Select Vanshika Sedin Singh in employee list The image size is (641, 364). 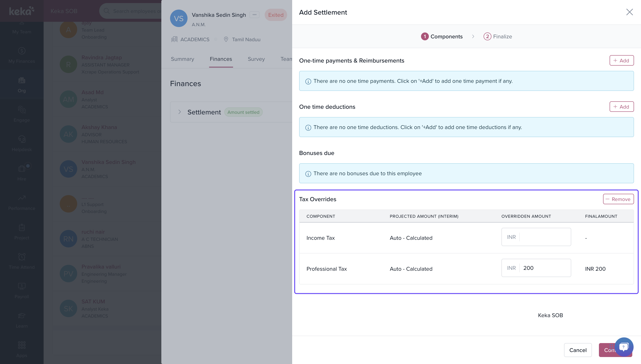pyautogui.click(x=109, y=162)
